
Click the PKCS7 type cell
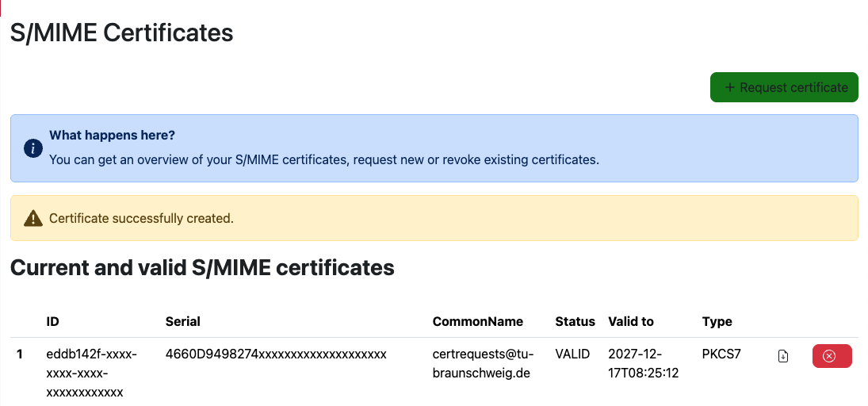coord(721,354)
